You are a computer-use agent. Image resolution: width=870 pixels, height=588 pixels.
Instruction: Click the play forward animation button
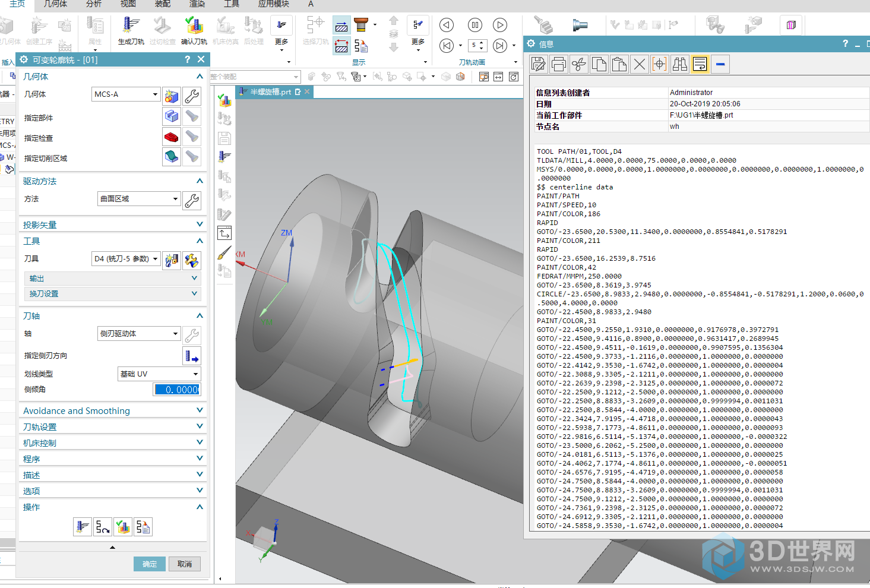pos(501,25)
